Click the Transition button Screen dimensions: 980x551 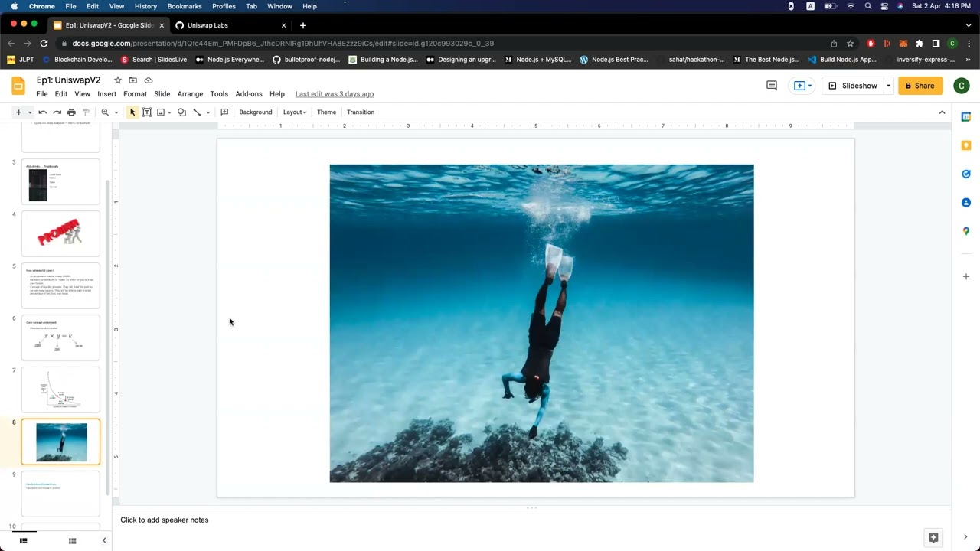click(x=361, y=112)
